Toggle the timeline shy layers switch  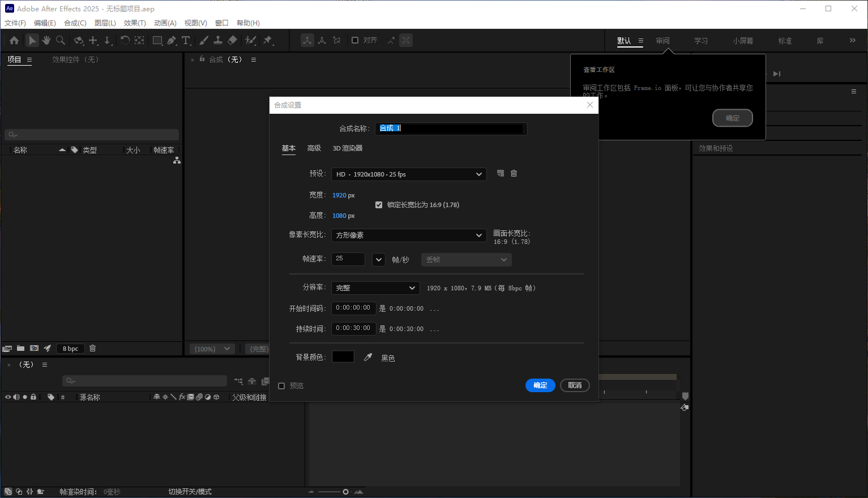252,381
